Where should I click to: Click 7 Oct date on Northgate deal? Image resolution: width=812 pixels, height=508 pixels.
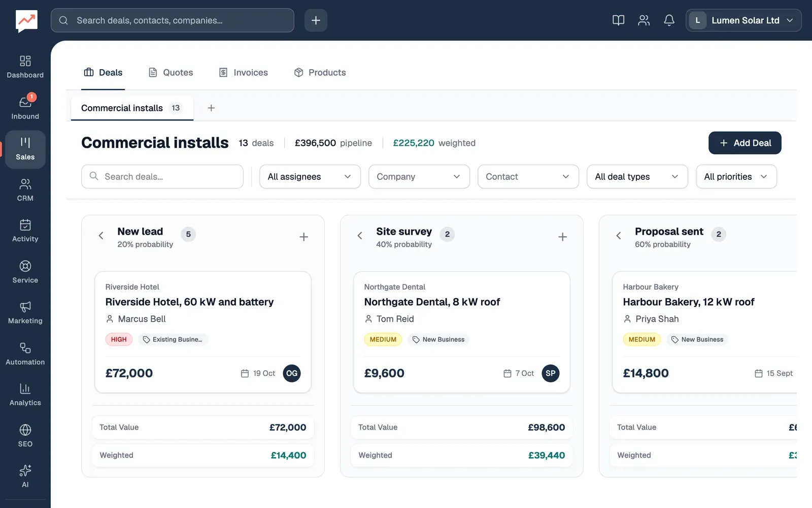[x=519, y=373]
